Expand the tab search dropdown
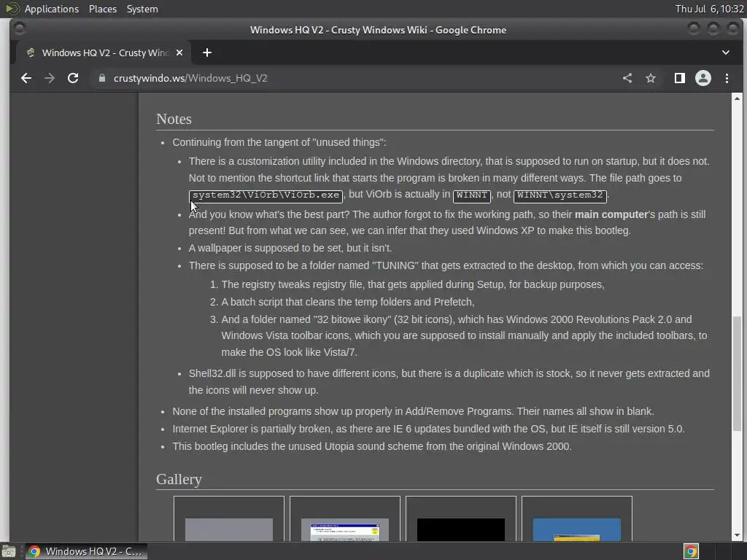747x560 pixels. (726, 52)
